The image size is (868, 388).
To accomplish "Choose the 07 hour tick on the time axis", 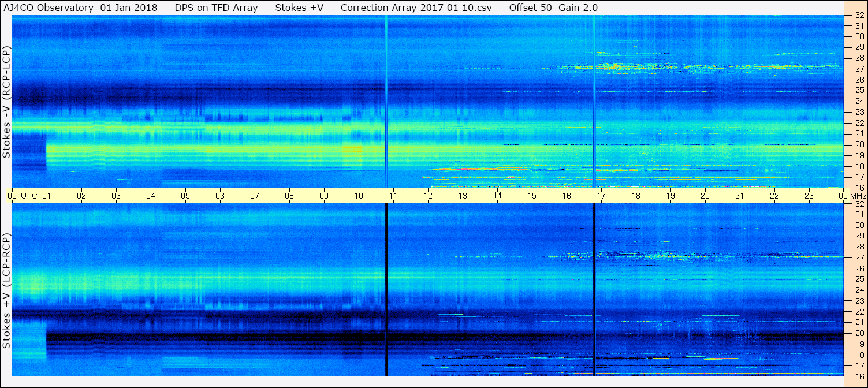I will pyautogui.click(x=255, y=196).
